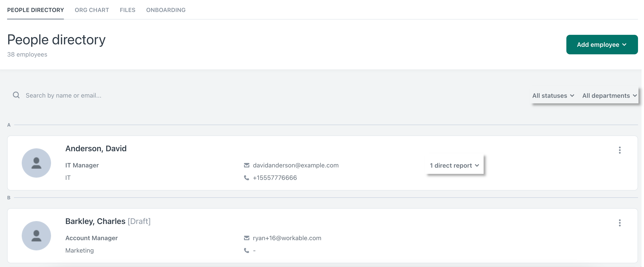Viewport: 644px width, 267px height.
Task: Click the Marketing department label
Action: pos(79,251)
